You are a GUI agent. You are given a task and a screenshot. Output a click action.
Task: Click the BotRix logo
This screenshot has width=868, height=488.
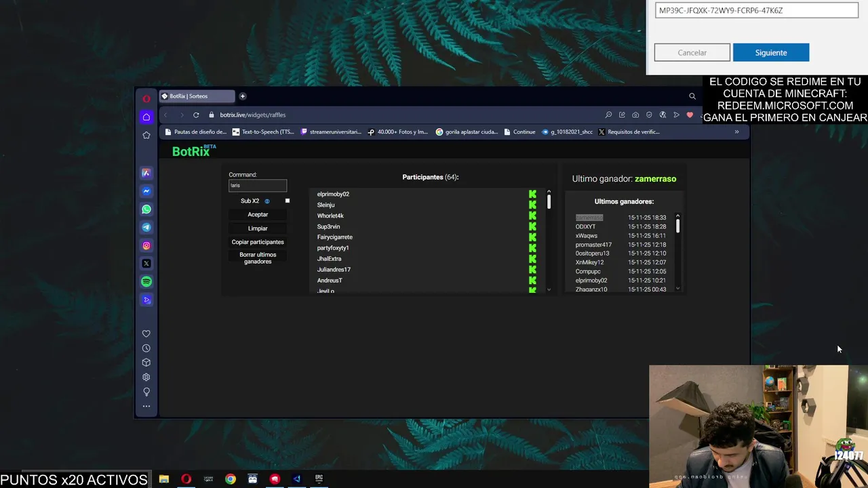coord(193,151)
